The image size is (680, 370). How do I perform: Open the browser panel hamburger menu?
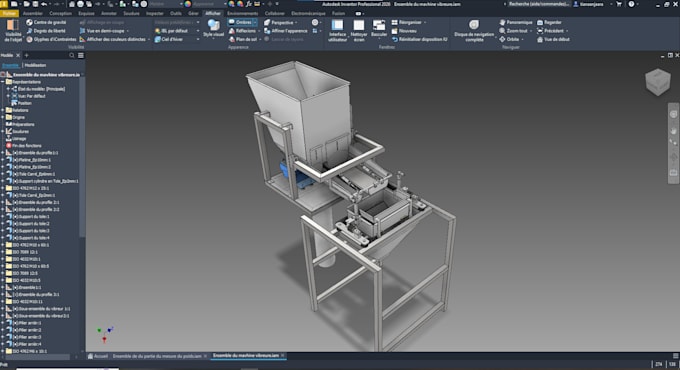(81, 55)
